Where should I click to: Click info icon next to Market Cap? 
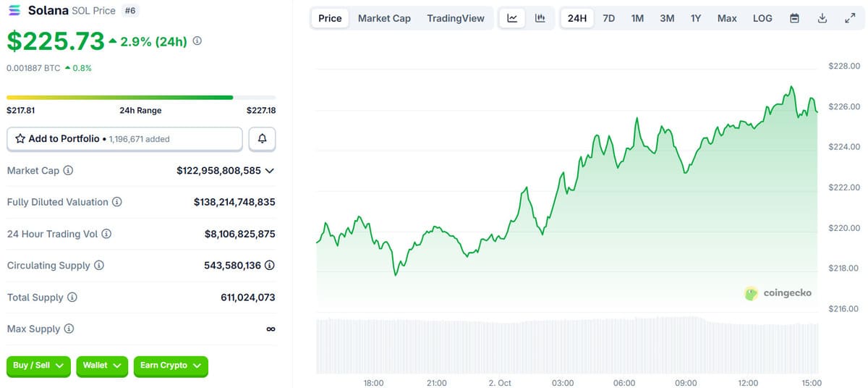[x=68, y=171]
